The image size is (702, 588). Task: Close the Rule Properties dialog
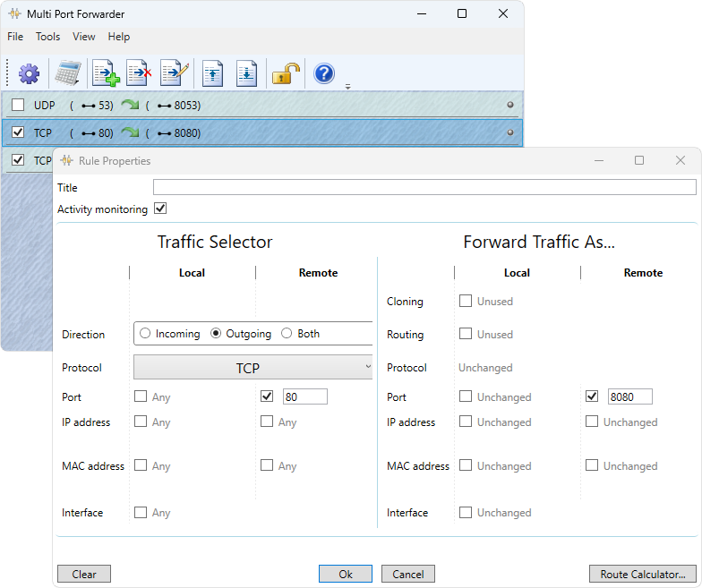tap(681, 160)
